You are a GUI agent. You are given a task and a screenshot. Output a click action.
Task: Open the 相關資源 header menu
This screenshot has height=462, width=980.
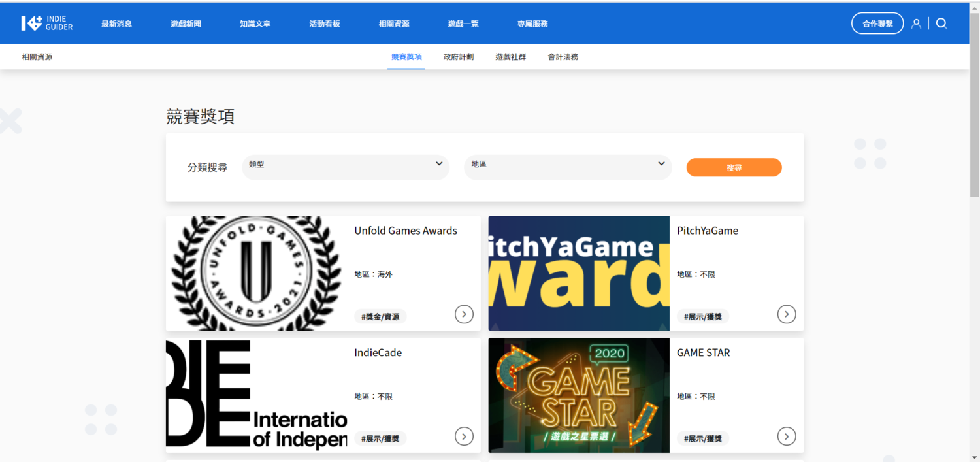[x=394, y=24]
